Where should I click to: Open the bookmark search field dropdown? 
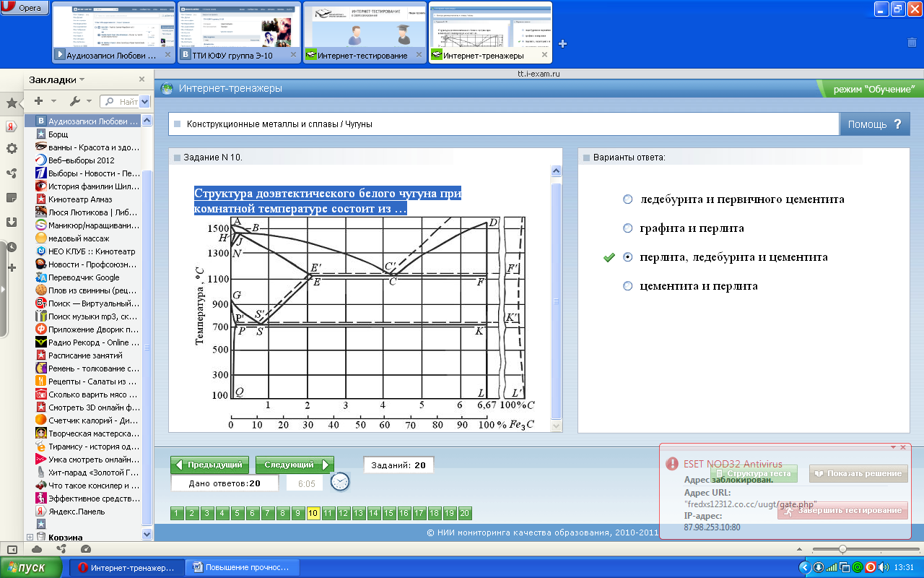pyautogui.click(x=144, y=102)
